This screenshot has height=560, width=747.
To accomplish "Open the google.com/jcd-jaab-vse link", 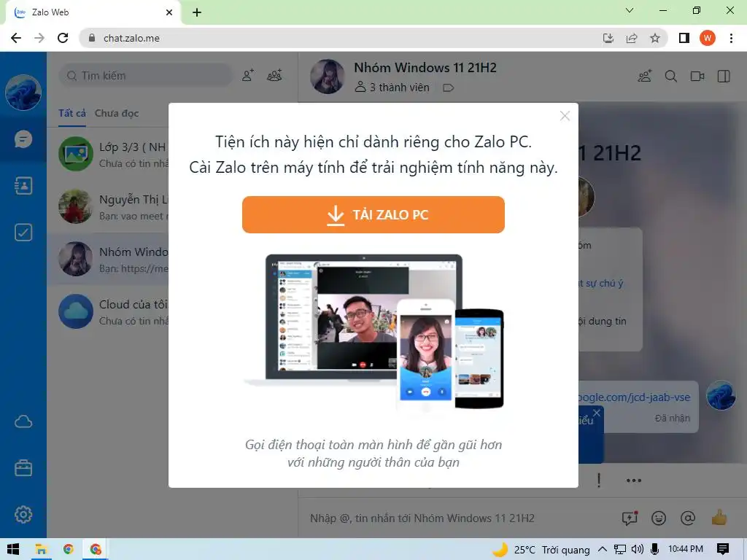I will (x=635, y=397).
